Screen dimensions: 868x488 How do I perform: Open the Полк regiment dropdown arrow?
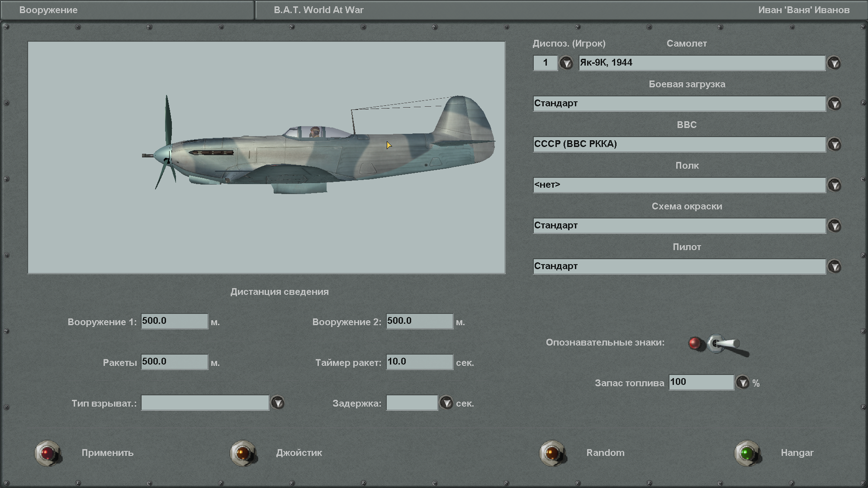point(834,185)
